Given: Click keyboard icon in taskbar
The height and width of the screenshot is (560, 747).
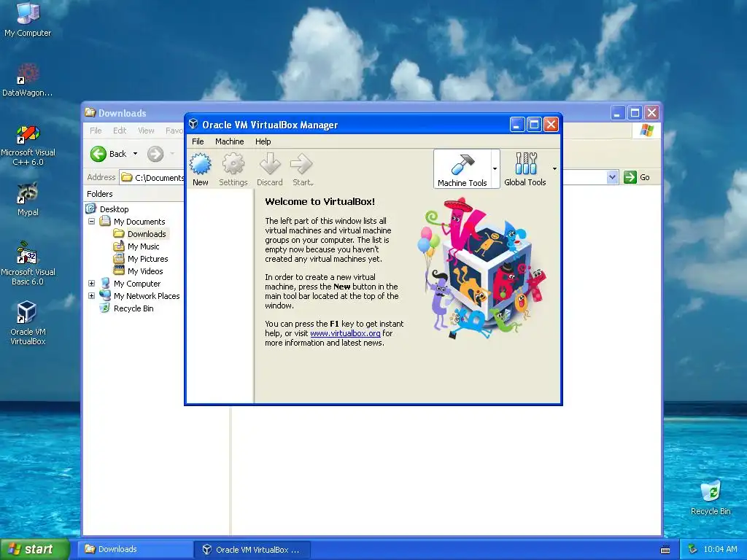Looking at the screenshot, I should (665, 550).
